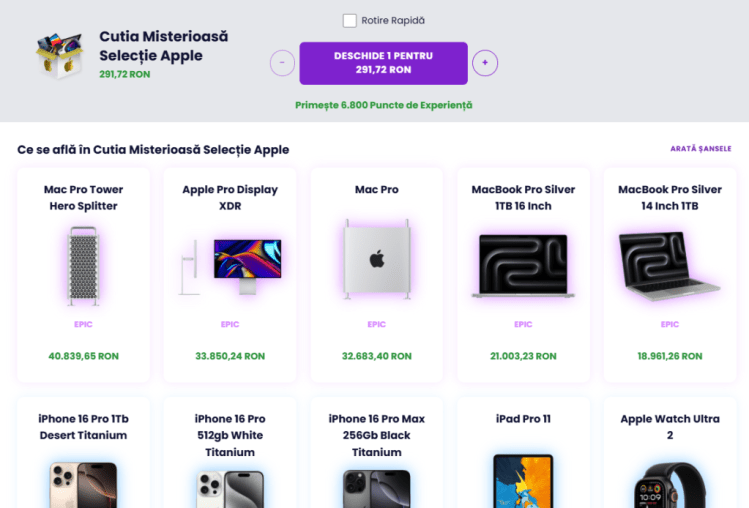This screenshot has height=508, width=749.
Task: Enable the Rotire Rapidă checkbox
Action: point(349,21)
